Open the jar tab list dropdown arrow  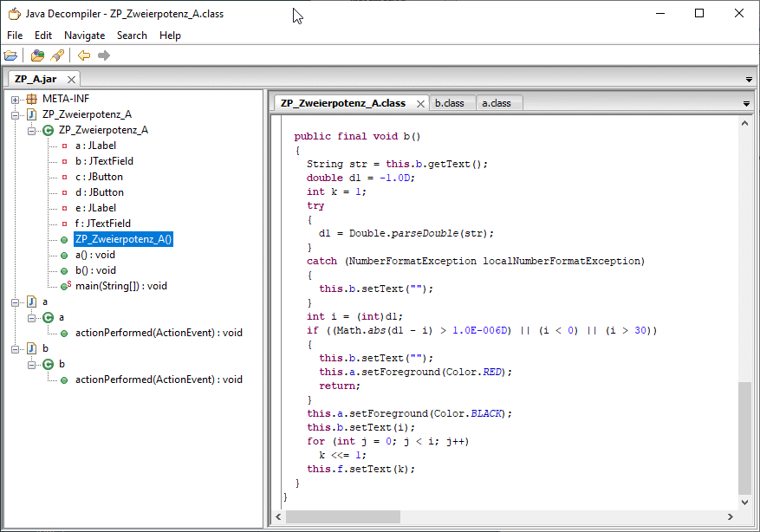coord(749,80)
